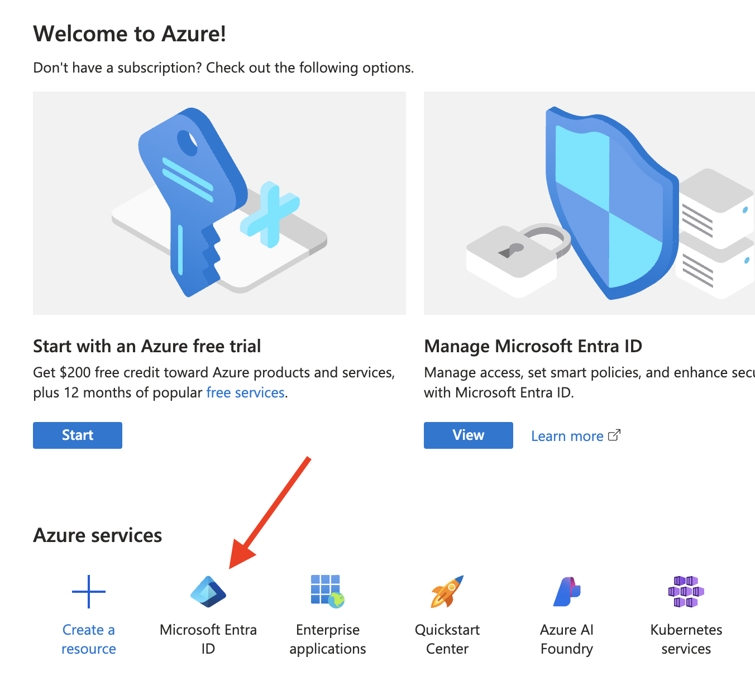755x700 pixels.
Task: Select the Microsoft Entra ID text label
Action: (208, 639)
